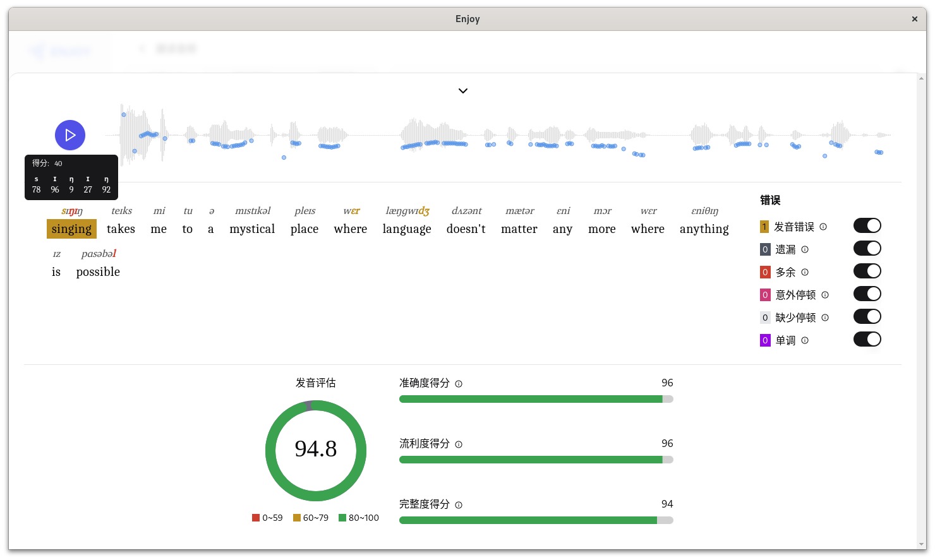Click info icon next to 意外停顿
Screen dimensions: 935x560
[x=825, y=295]
